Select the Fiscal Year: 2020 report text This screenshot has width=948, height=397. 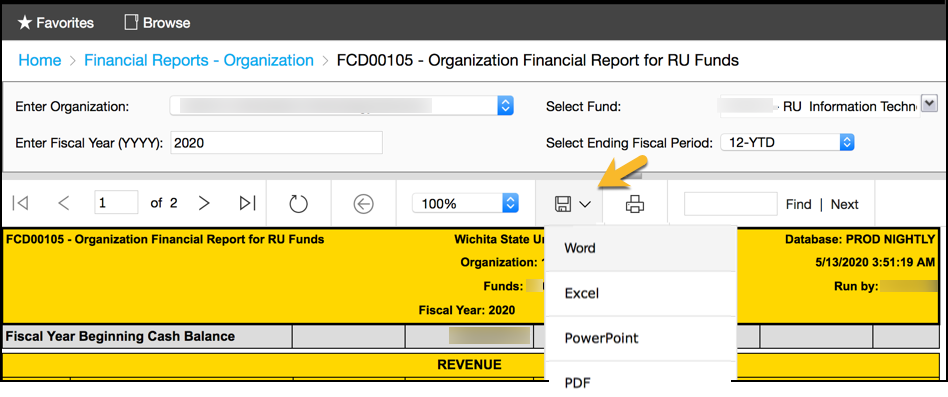[467, 311]
